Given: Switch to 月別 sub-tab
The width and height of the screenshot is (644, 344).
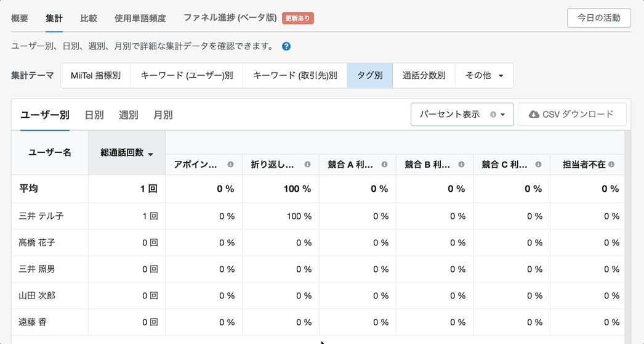Looking at the screenshot, I should click(163, 115).
